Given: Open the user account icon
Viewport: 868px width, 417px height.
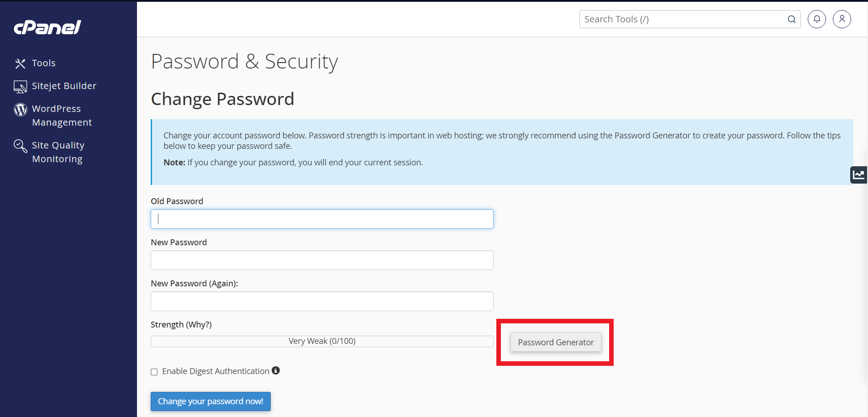Looking at the screenshot, I should coord(842,19).
